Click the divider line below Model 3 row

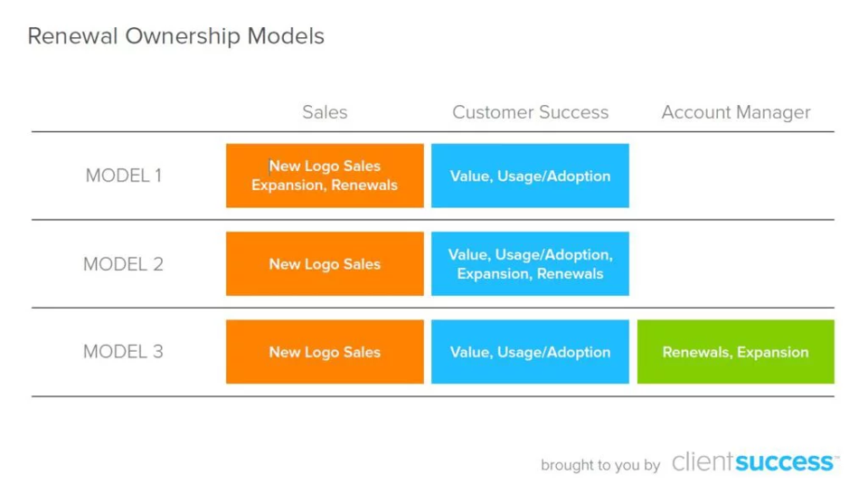coord(432,396)
